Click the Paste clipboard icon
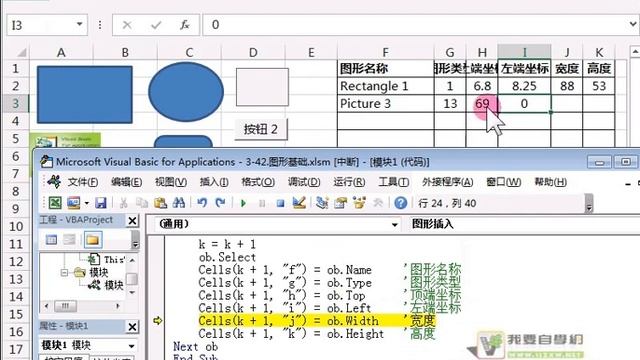The image size is (640, 360). point(160,202)
